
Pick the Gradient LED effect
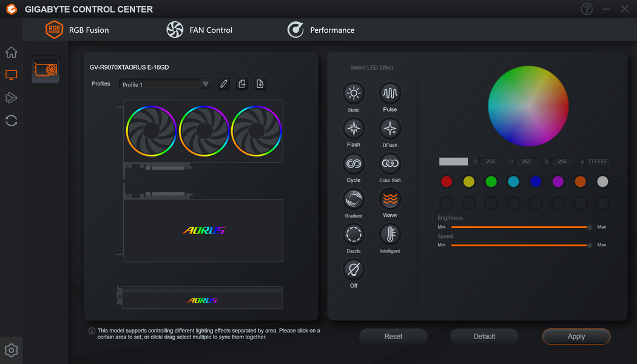tap(354, 199)
